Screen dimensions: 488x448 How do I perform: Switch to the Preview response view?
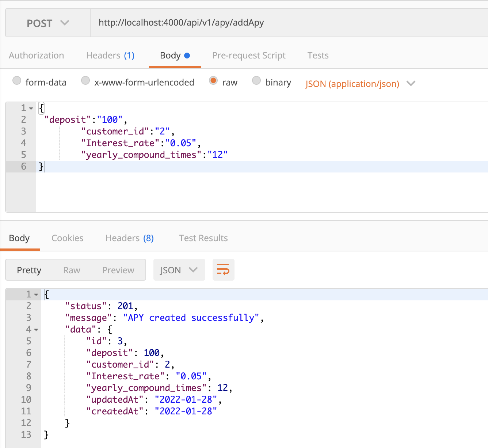[118, 270]
